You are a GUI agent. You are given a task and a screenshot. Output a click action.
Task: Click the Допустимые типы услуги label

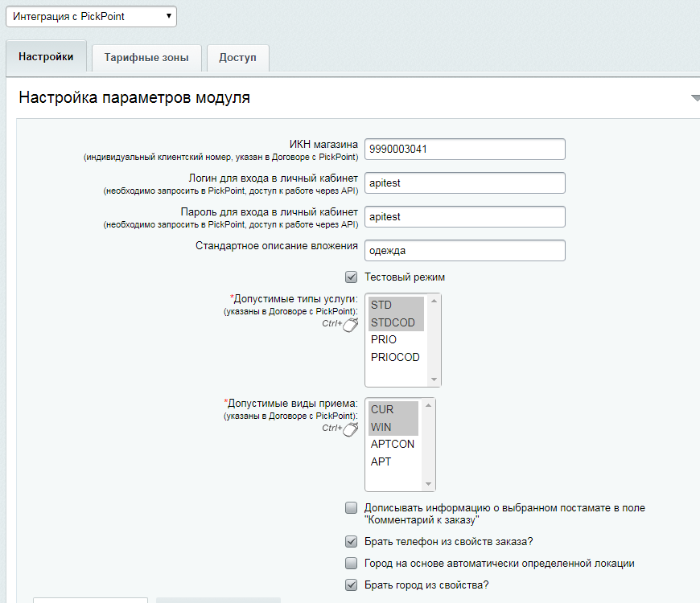tap(294, 299)
